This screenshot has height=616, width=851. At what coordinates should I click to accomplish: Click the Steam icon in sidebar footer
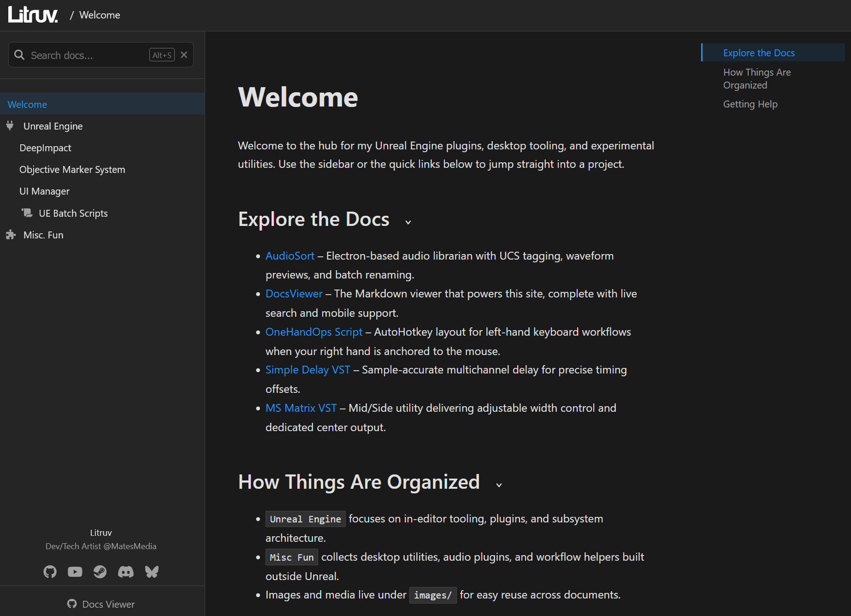[x=100, y=572]
